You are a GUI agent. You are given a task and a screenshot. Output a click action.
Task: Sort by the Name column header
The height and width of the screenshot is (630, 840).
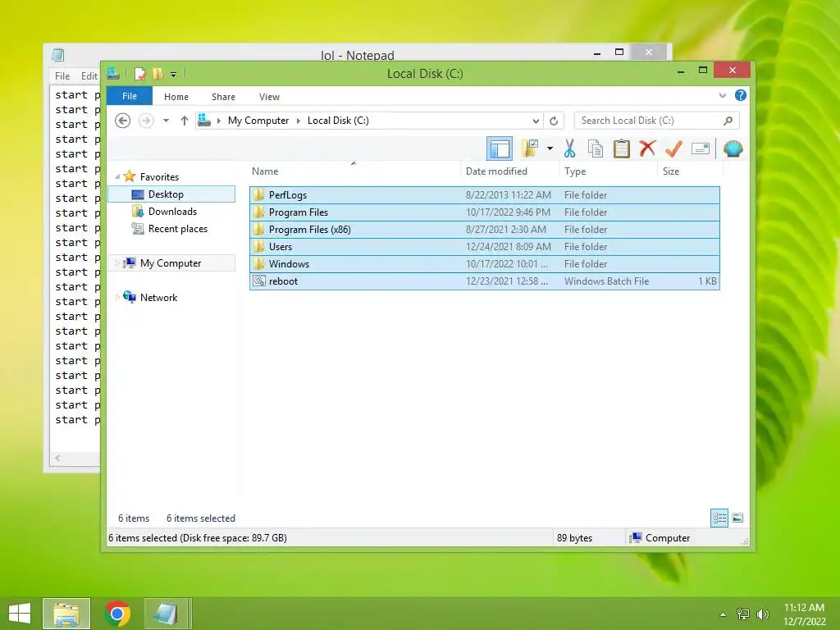click(x=354, y=171)
